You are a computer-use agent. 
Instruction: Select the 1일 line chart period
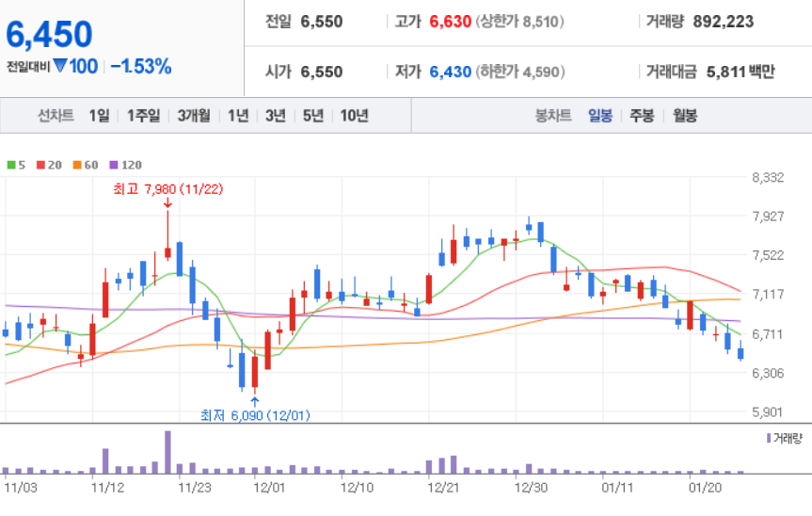[x=99, y=115]
